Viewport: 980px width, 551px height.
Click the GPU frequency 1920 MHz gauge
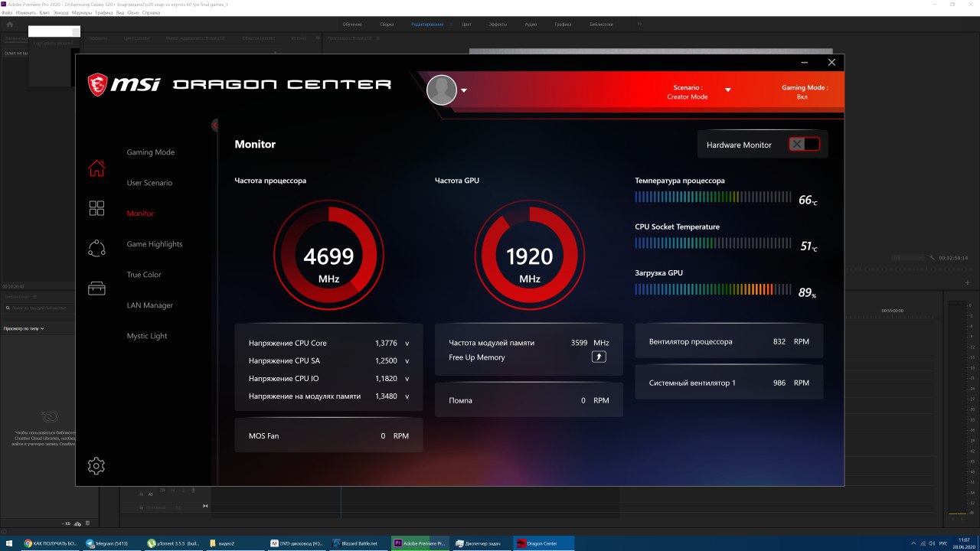(530, 256)
